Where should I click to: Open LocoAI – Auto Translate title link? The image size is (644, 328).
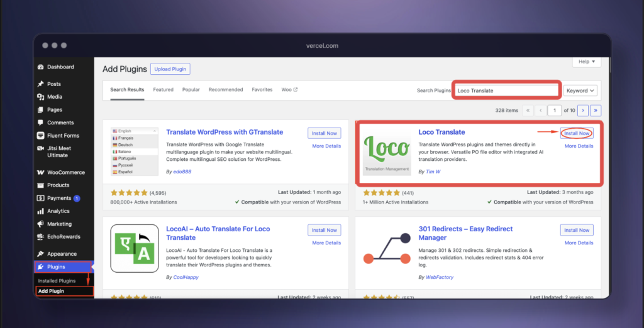coord(218,233)
